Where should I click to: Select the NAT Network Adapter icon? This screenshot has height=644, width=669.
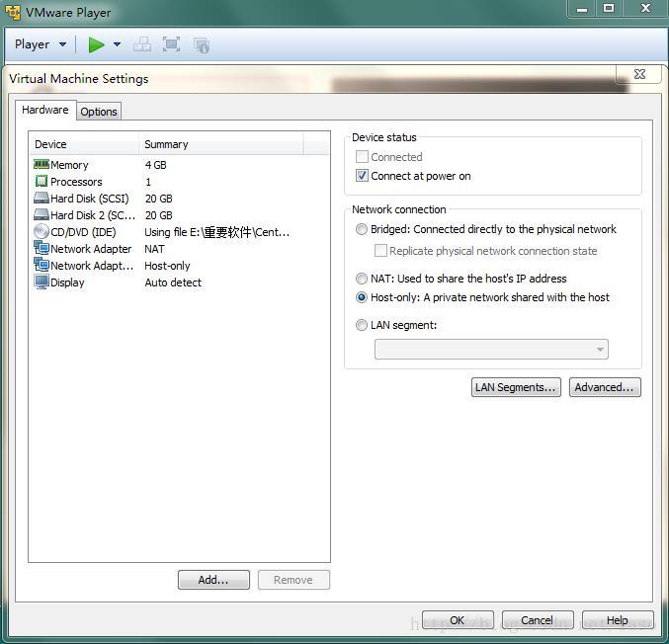click(42, 248)
